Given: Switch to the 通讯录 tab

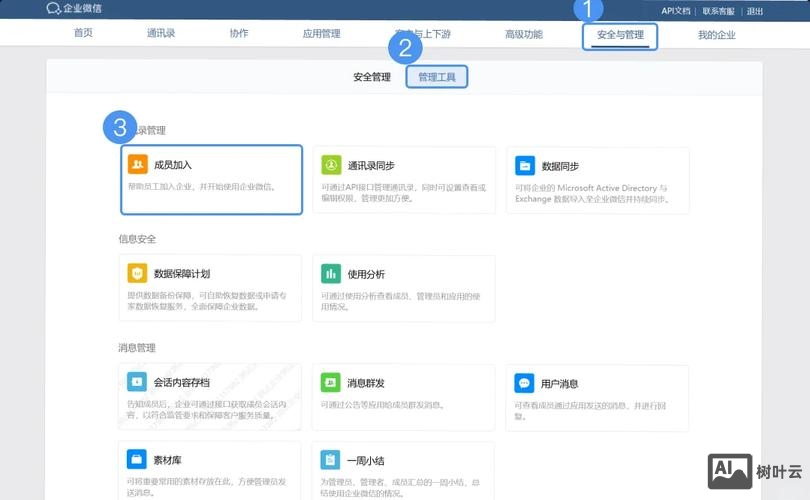Looking at the screenshot, I should pos(161,33).
